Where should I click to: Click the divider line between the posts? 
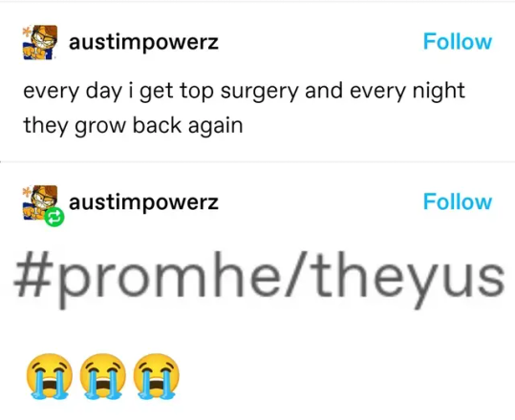(258, 162)
